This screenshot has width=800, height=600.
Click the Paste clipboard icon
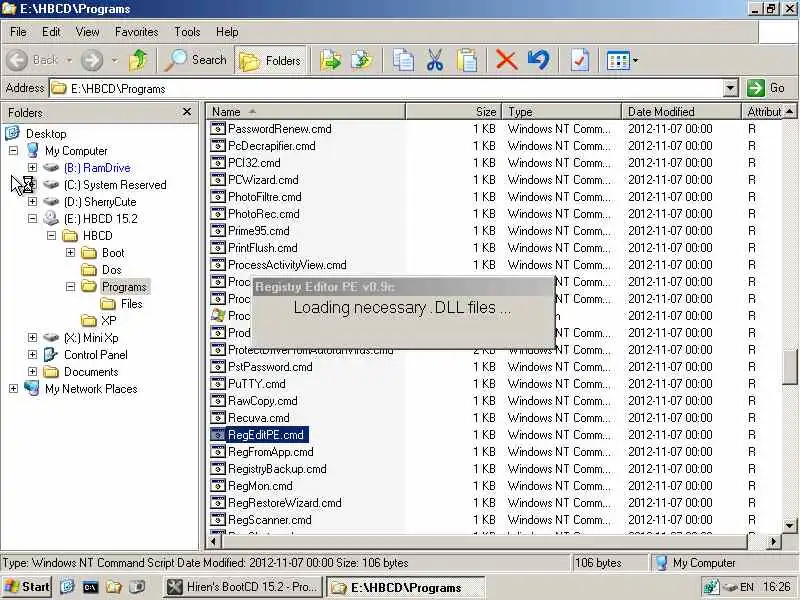[467, 60]
